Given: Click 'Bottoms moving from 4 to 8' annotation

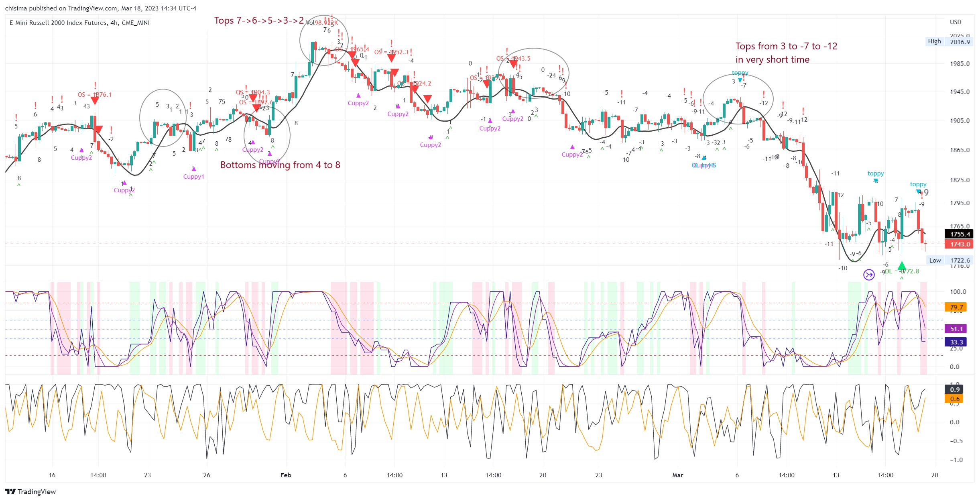Looking at the screenshot, I should [280, 165].
